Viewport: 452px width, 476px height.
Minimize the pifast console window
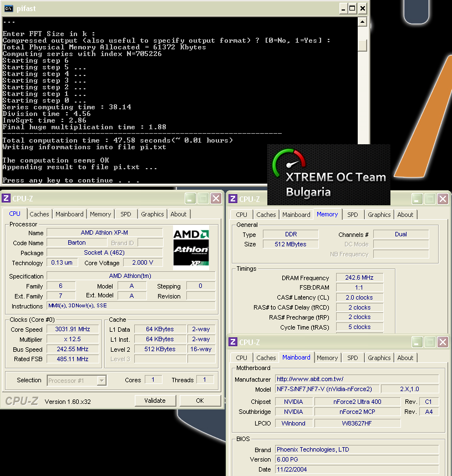[343, 8]
